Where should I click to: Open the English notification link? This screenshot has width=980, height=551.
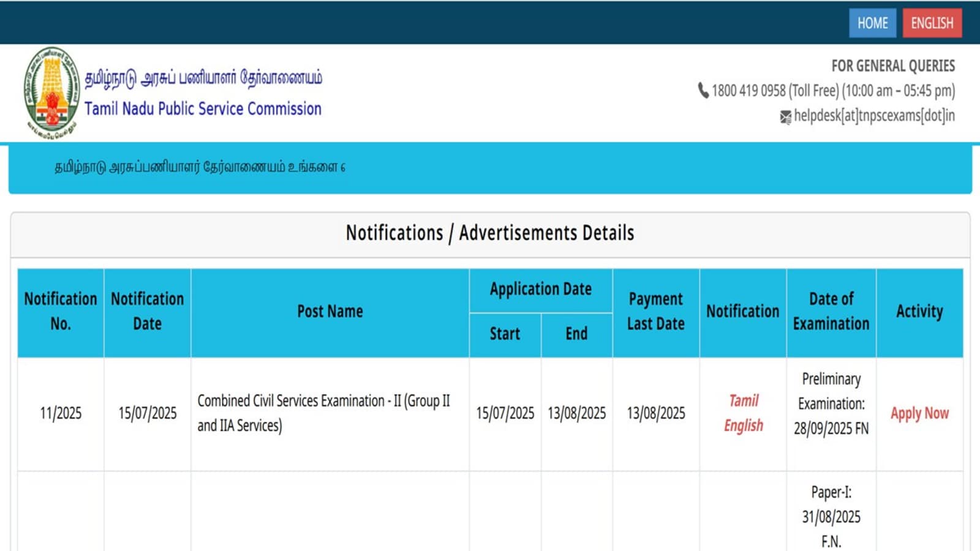pyautogui.click(x=744, y=425)
